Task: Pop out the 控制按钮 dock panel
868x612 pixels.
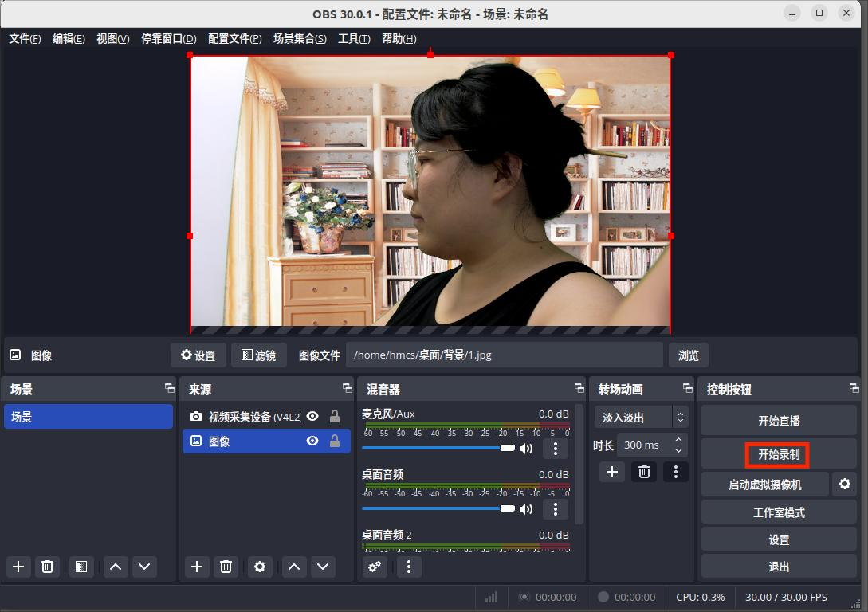Action: (854, 388)
